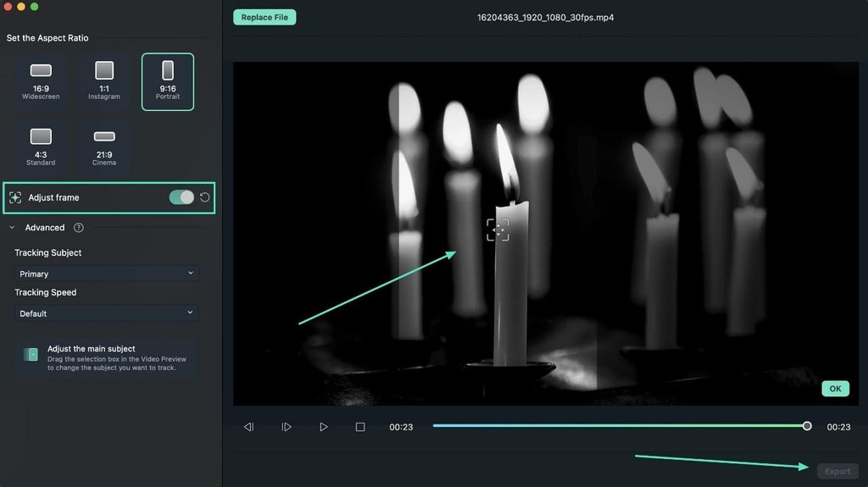This screenshot has height=487, width=868.
Task: Step back one frame
Action: (248, 427)
